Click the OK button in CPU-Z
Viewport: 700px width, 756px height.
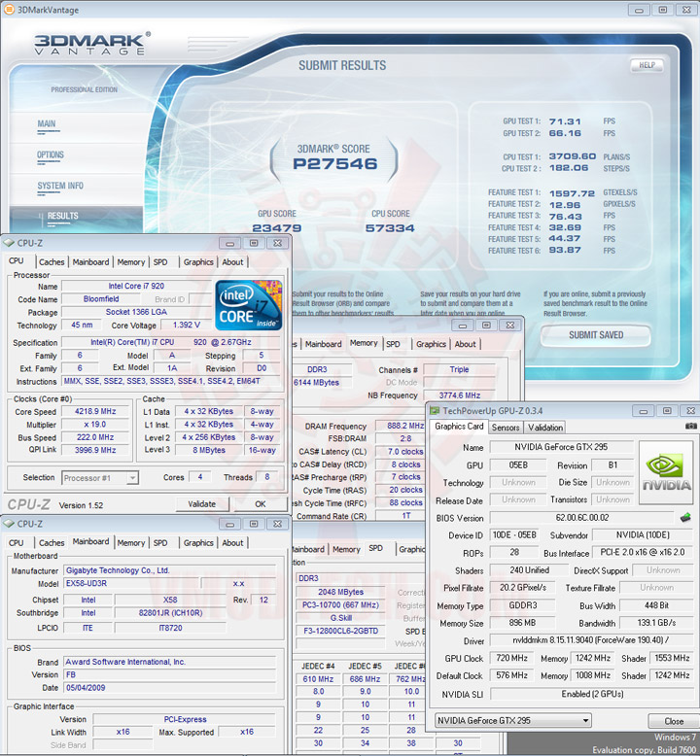click(x=260, y=504)
